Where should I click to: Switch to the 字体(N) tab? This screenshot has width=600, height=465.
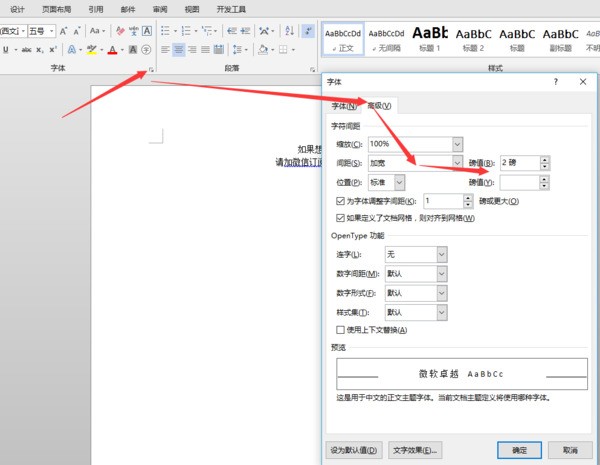pyautogui.click(x=344, y=105)
